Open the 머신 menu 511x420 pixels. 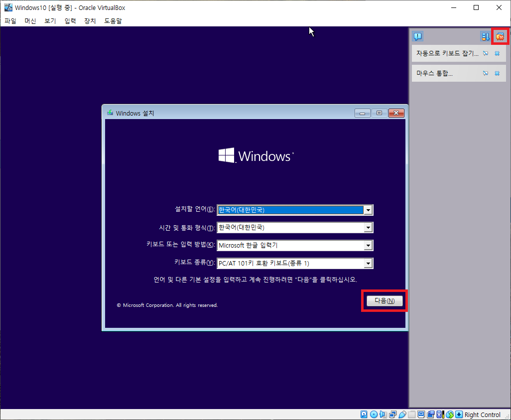click(30, 21)
